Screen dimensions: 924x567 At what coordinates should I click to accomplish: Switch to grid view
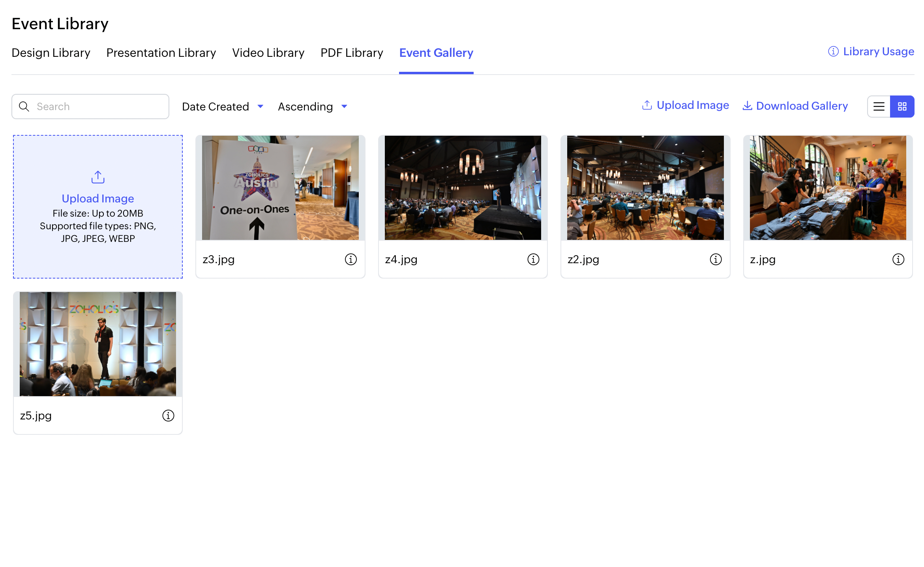[902, 107]
